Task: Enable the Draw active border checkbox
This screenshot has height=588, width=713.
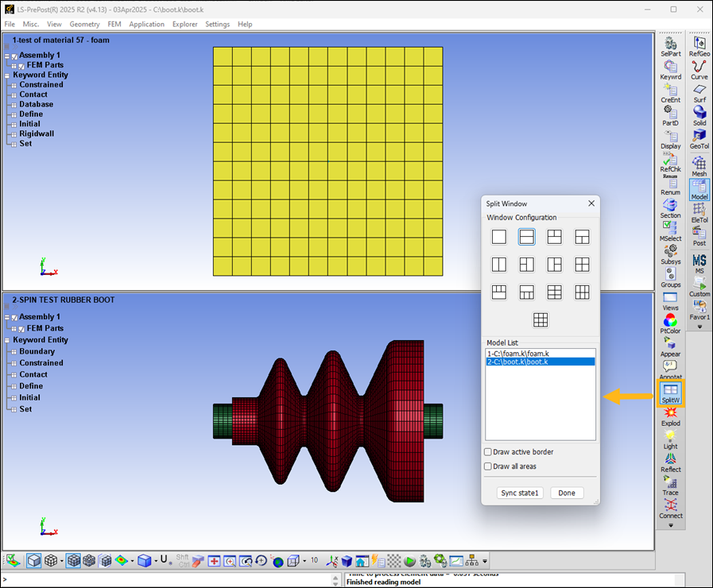Action: pos(487,451)
